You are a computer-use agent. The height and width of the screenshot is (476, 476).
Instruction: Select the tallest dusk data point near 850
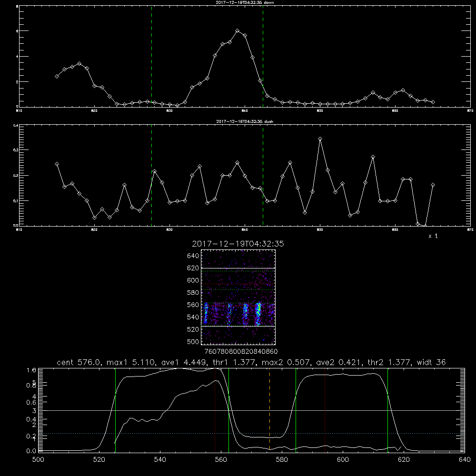(320, 139)
